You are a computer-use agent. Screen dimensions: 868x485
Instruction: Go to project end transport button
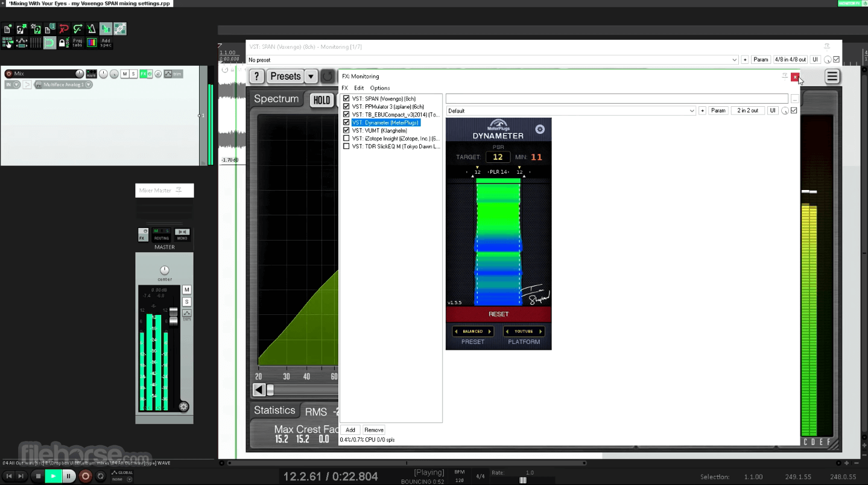[21, 476]
